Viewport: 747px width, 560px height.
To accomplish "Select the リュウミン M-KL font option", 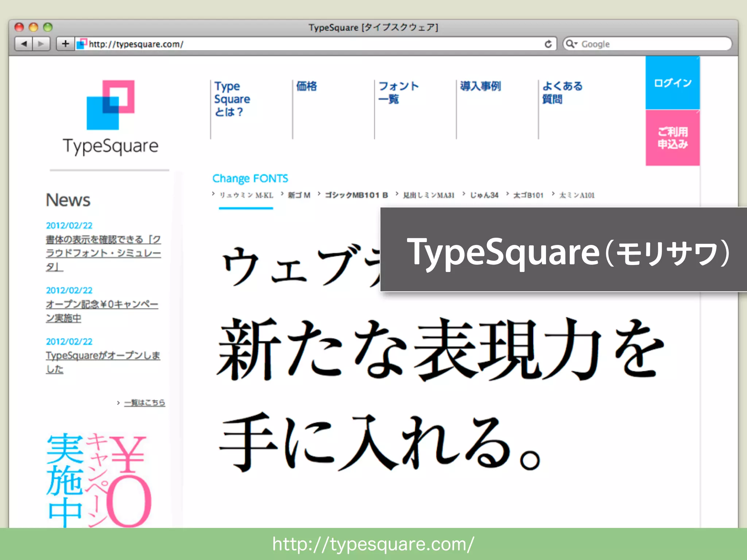I will pyautogui.click(x=246, y=195).
